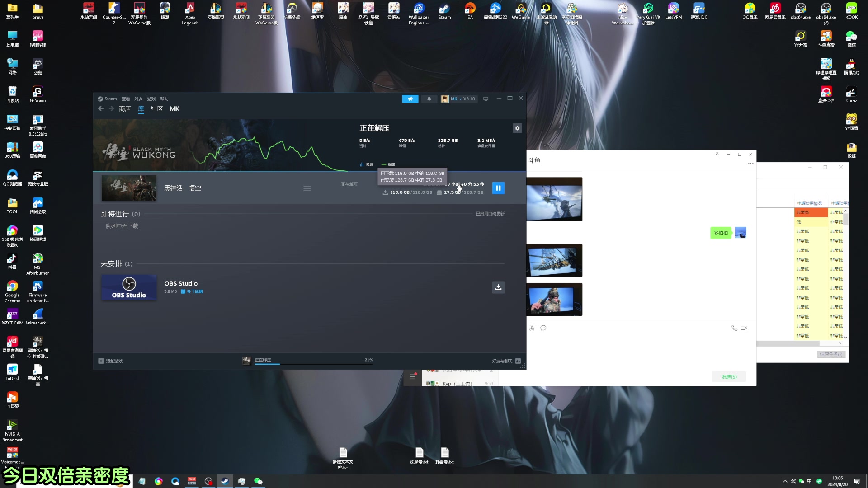Viewport: 868px width, 488px height.
Task: Click the Steam announcements megaphone button
Action: pos(410,99)
